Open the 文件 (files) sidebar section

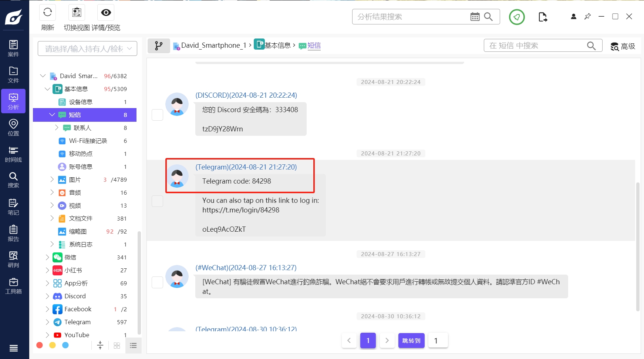(13, 75)
